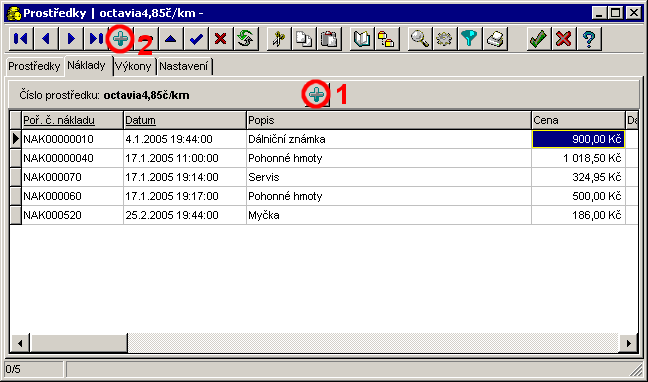648x382 pixels.
Task: Click the blue checkmark post icon
Action: coord(196,39)
